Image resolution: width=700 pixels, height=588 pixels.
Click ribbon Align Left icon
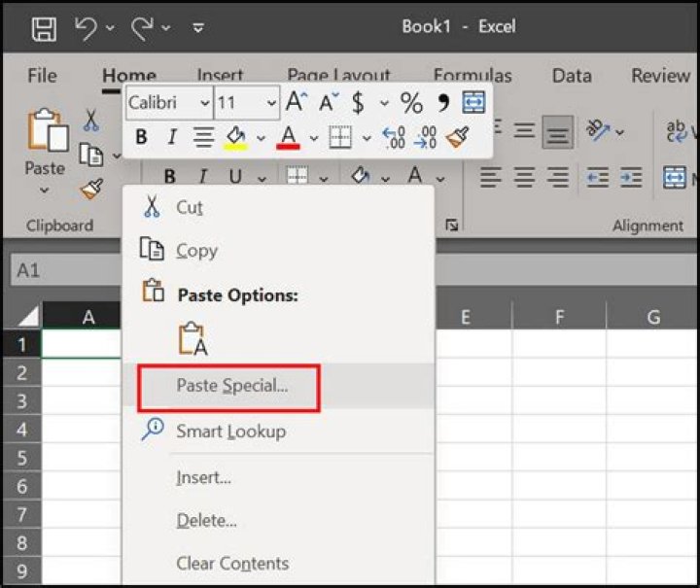(x=491, y=177)
